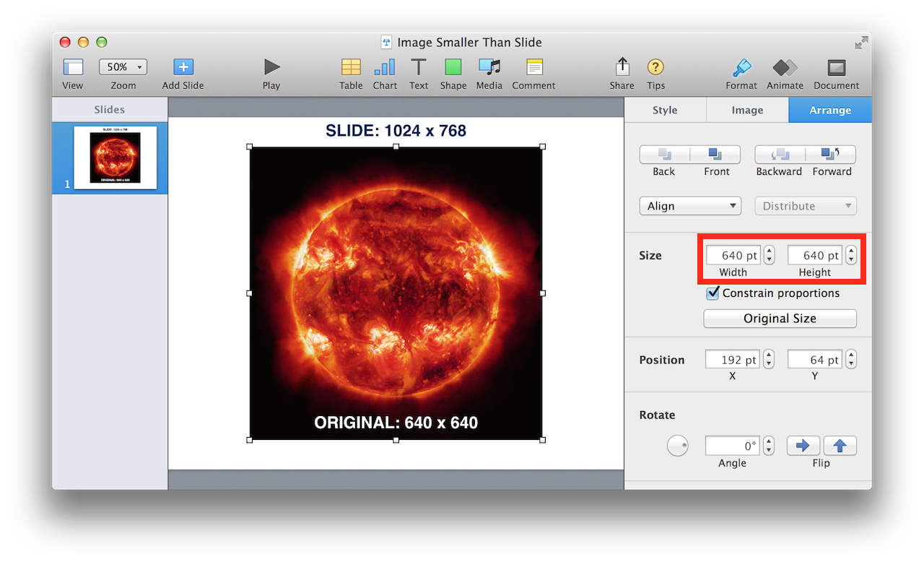Flip the image vertically
This screenshot has height=562, width=924.
coord(840,446)
